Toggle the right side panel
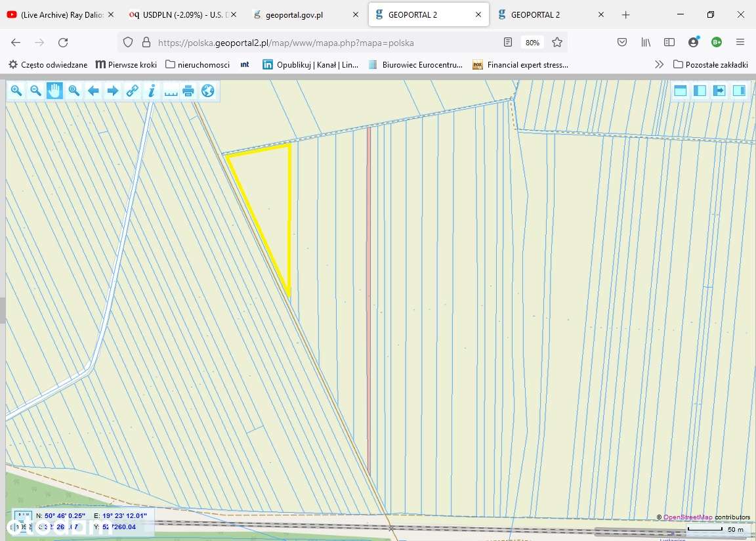Image resolution: width=756 pixels, height=541 pixels. [x=739, y=91]
